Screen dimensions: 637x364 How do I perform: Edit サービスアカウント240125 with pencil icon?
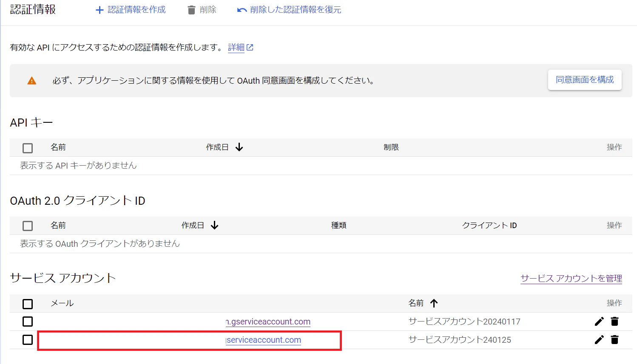tap(599, 340)
